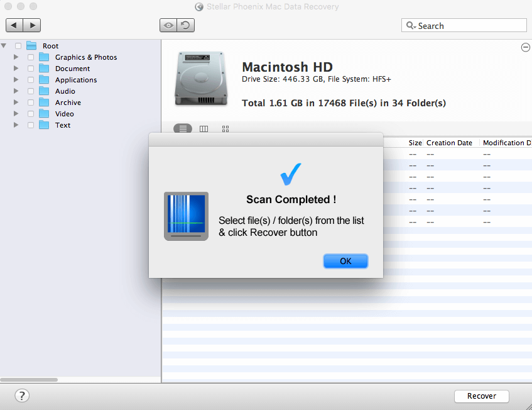This screenshot has height=410, width=532.
Task: Check the Document checkbox
Action: coord(31,69)
